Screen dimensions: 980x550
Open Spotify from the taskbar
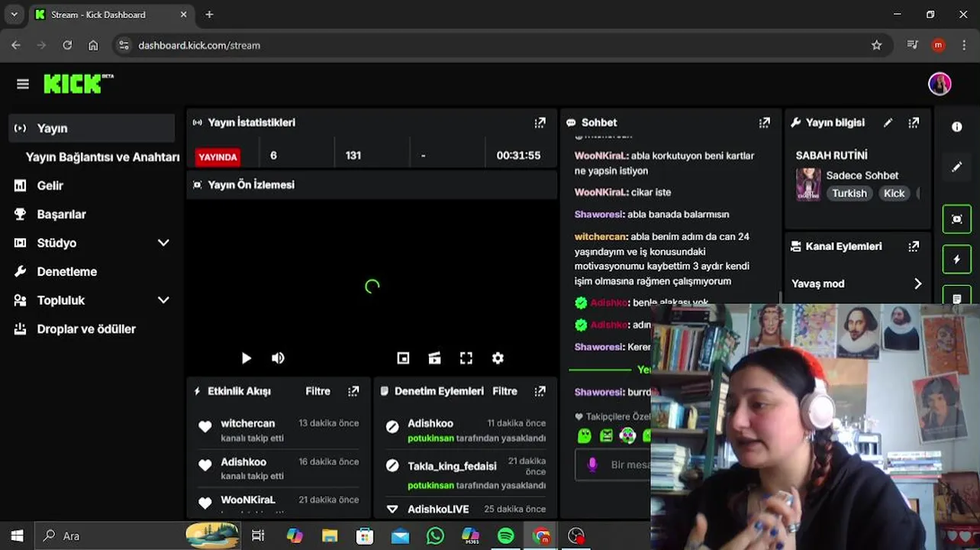[x=505, y=535]
